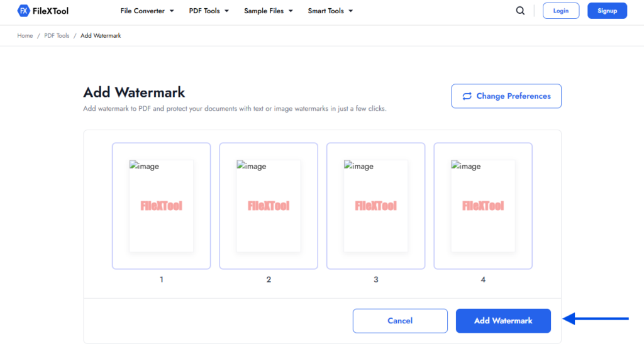Open the Smart Tools menu
The image size is (644, 356).
(330, 11)
